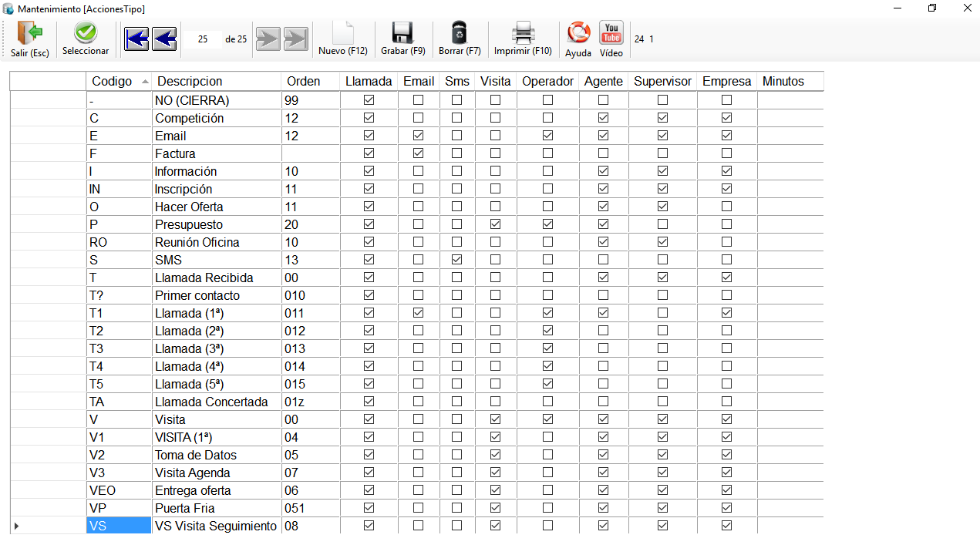The width and height of the screenshot is (980, 545).
Task: Sort by the Codigo column header
Action: pos(120,81)
